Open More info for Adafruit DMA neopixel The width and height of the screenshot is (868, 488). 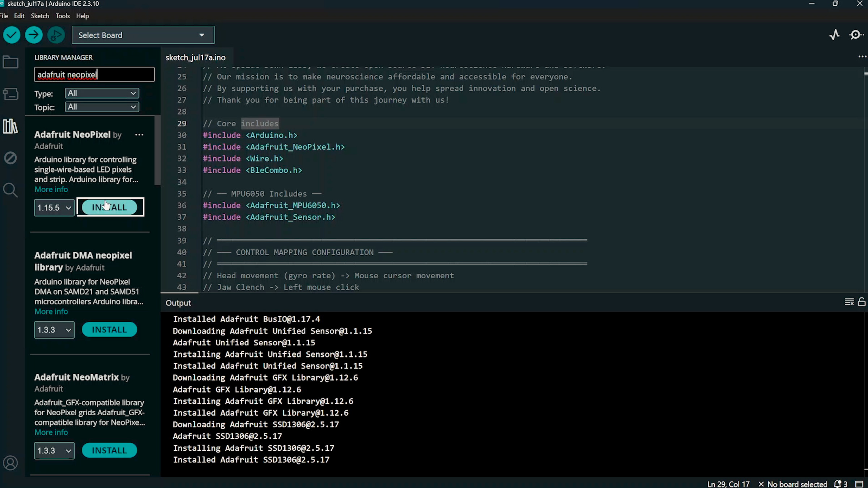[51, 312]
